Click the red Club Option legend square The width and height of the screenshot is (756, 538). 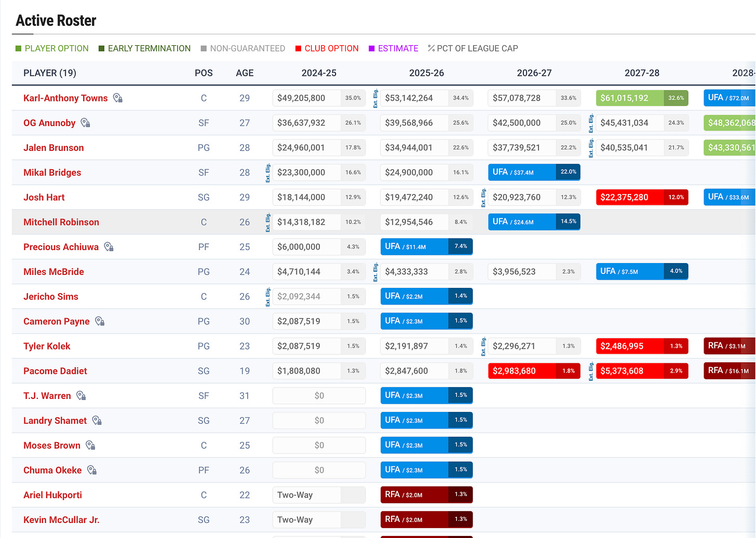click(x=299, y=48)
